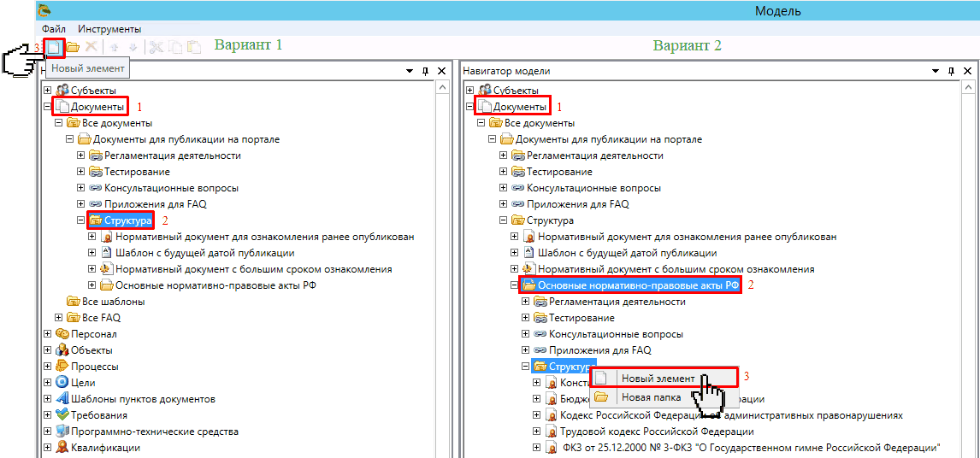Choose Новый элемент from the context menu
The height and width of the screenshot is (458, 980).
[x=658, y=379]
